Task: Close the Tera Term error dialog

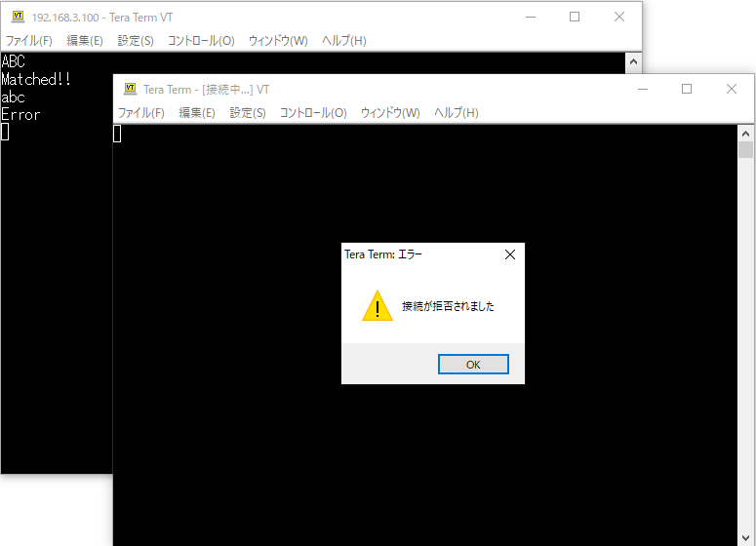Action: coord(509,254)
